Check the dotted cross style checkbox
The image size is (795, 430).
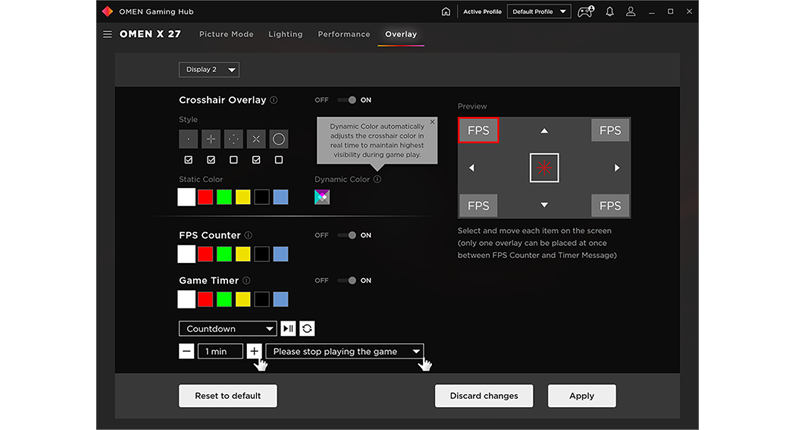point(233,160)
